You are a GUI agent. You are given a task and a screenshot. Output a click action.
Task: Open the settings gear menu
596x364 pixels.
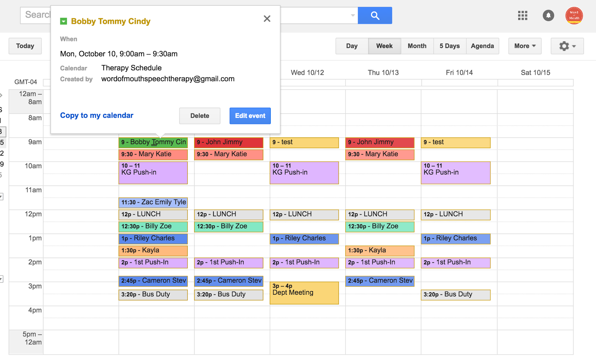tap(563, 46)
